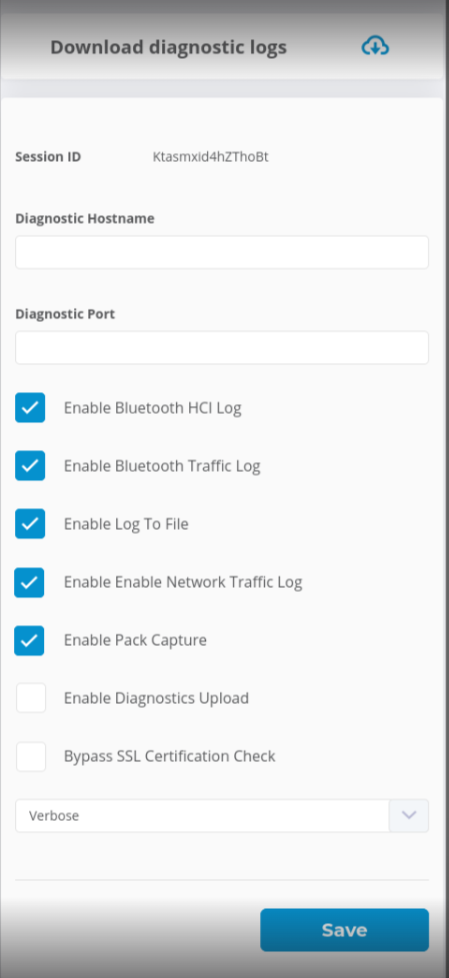Click the Bypass SSL Certification Check label
The image size is (449, 978).
[x=170, y=757]
